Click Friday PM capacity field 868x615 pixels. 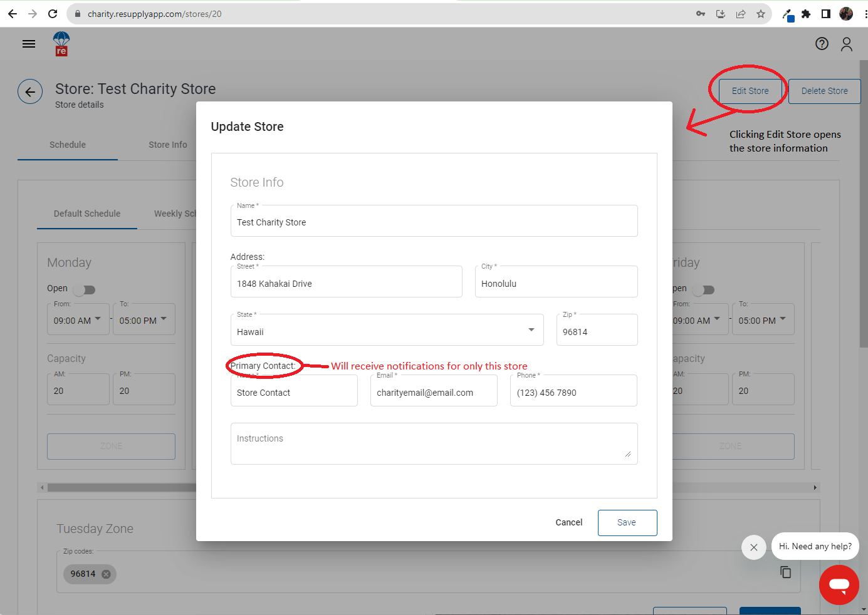(763, 390)
